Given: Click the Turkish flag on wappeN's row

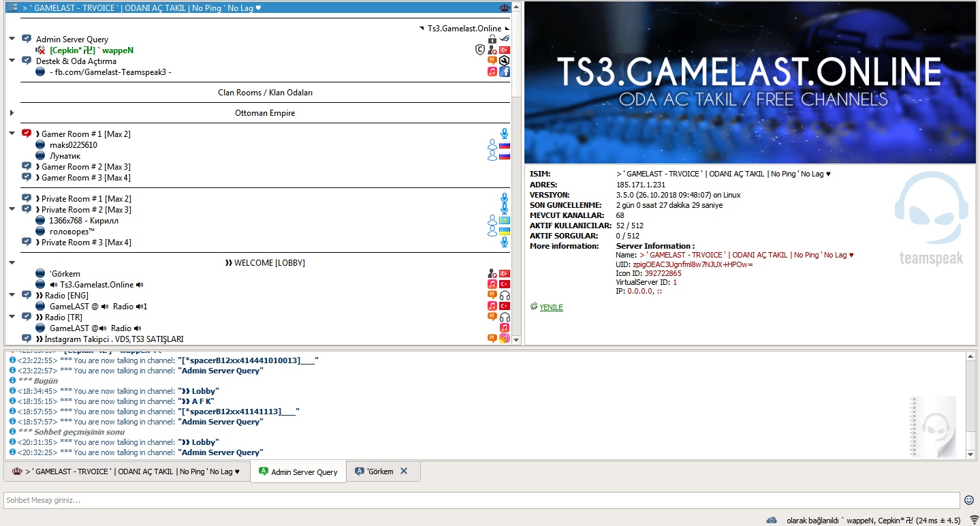Looking at the screenshot, I should pos(505,50).
